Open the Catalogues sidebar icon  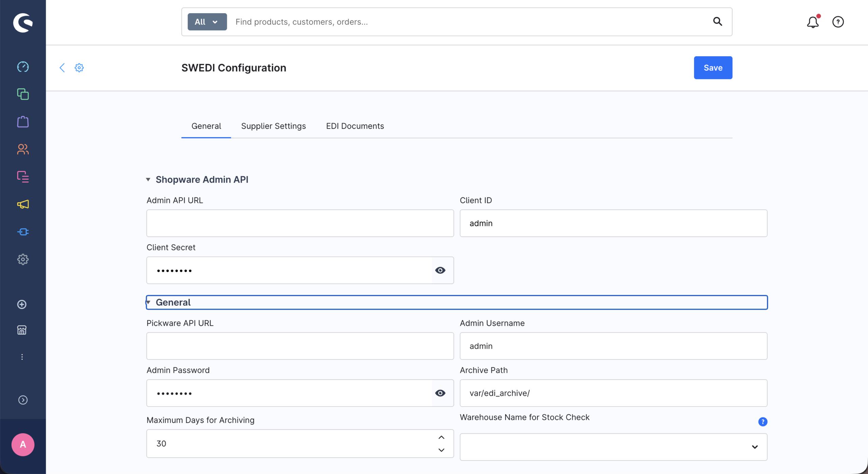(23, 94)
